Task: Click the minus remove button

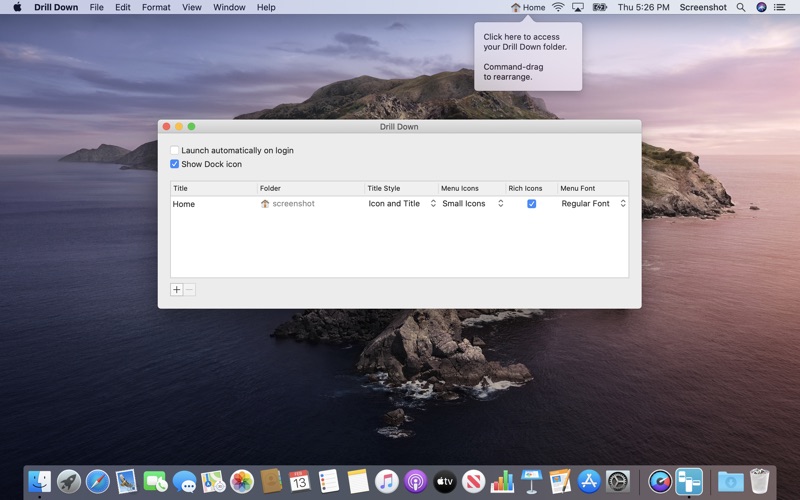Action: click(x=189, y=290)
